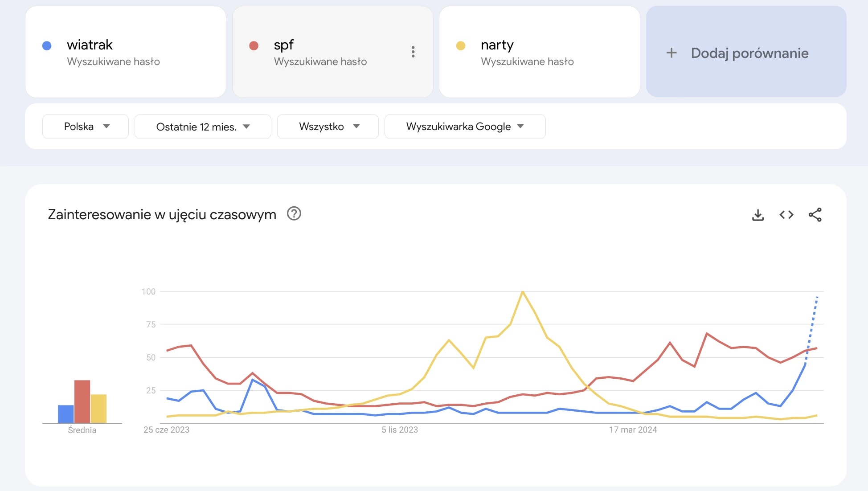The height and width of the screenshot is (491, 868).
Task: Open the spf term options menu
Action: coord(413,52)
